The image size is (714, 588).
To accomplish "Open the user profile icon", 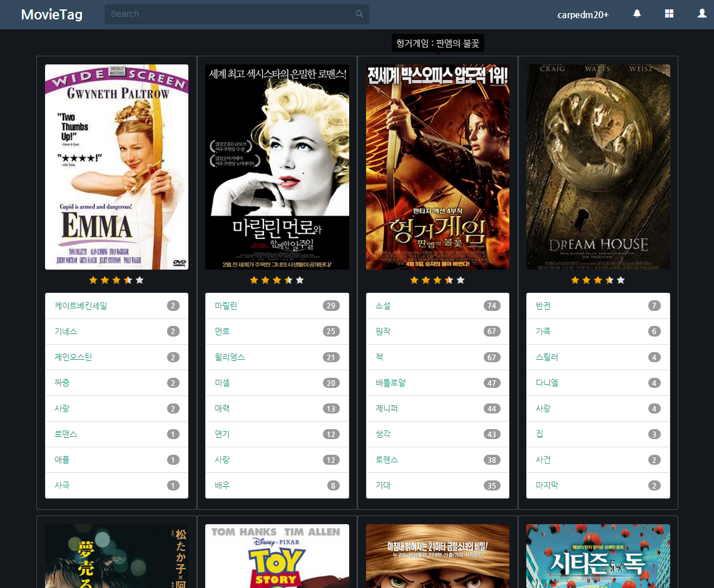I will click(701, 14).
